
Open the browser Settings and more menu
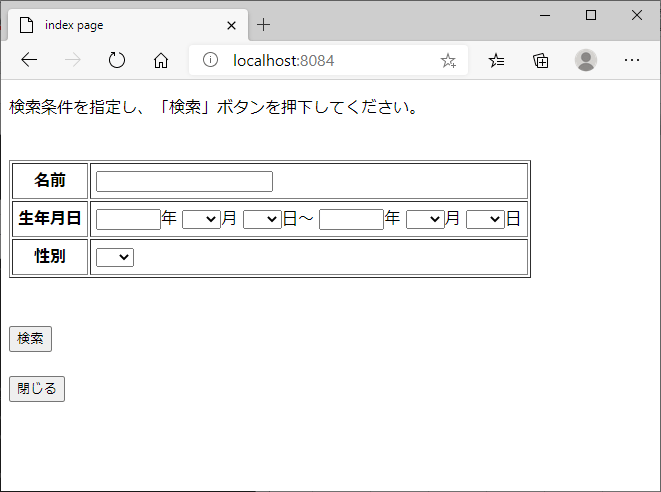click(632, 60)
